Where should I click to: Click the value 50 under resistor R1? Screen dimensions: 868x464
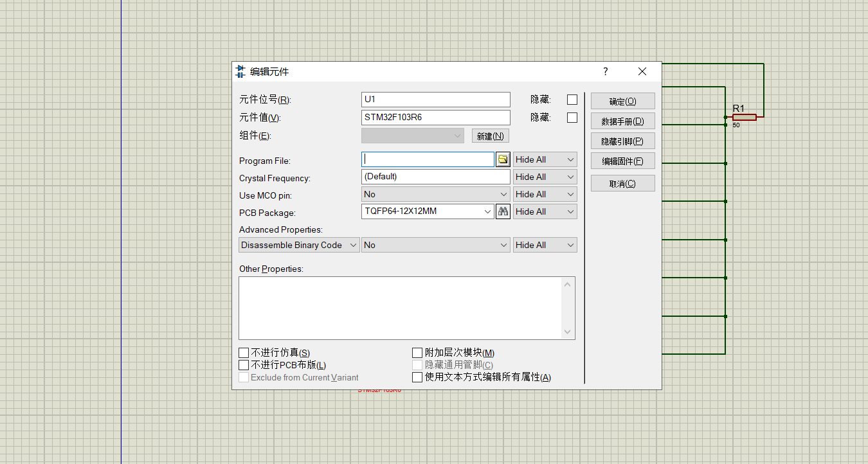pyautogui.click(x=736, y=125)
